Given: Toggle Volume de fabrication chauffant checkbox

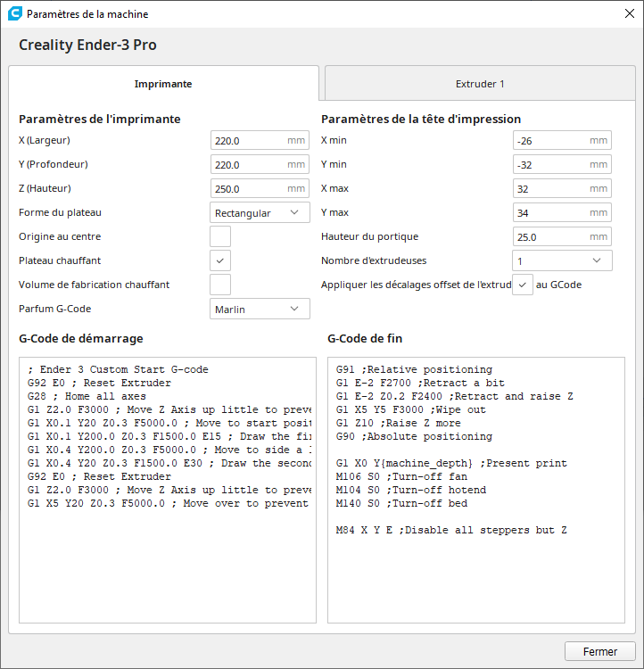Looking at the screenshot, I should [220, 285].
